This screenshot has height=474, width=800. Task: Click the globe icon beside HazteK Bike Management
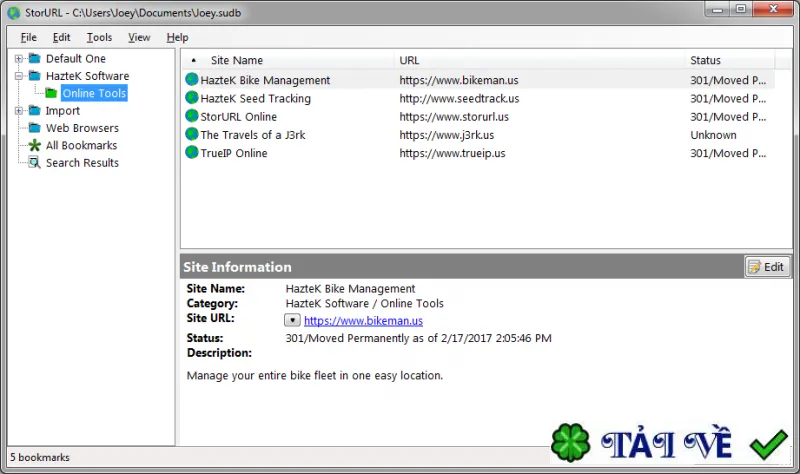pos(192,80)
